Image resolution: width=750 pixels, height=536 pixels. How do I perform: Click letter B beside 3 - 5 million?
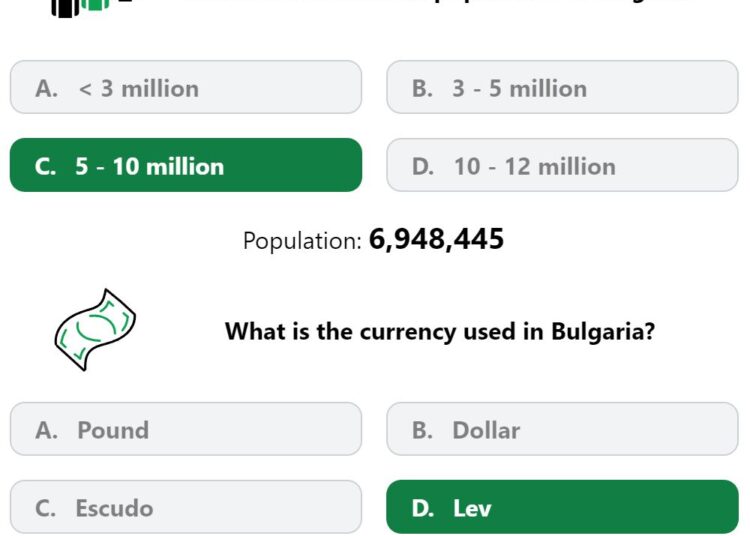click(422, 88)
